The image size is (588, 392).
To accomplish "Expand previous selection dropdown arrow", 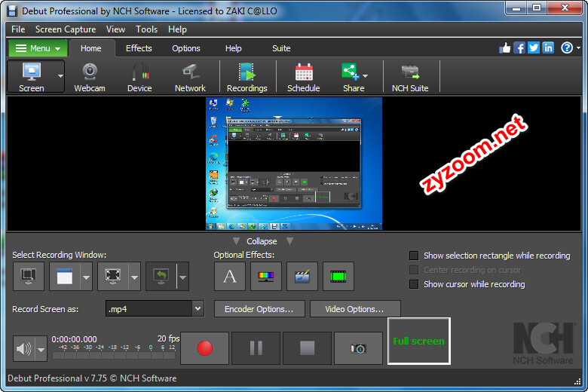I will point(182,277).
